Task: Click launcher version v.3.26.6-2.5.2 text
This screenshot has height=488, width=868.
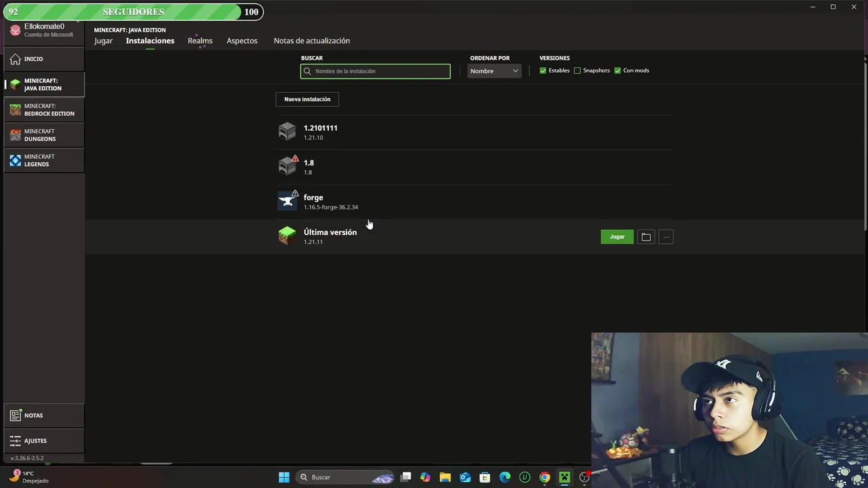Action: point(27,458)
